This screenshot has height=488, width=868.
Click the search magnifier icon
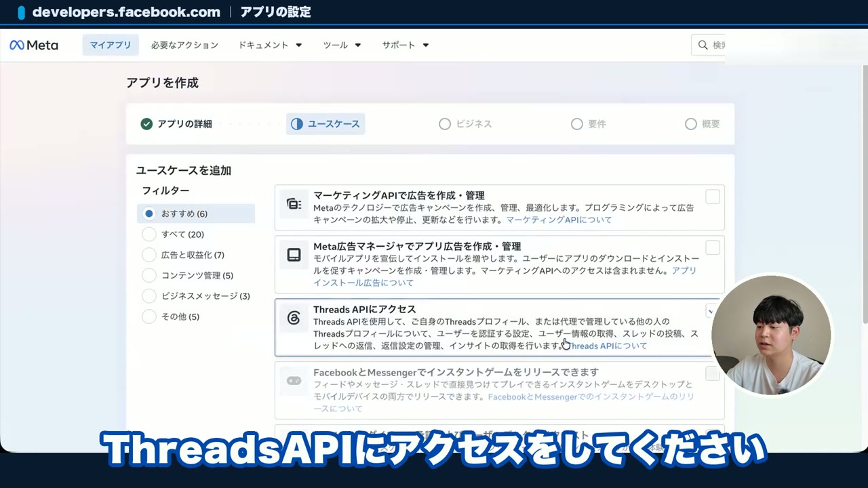(x=703, y=45)
